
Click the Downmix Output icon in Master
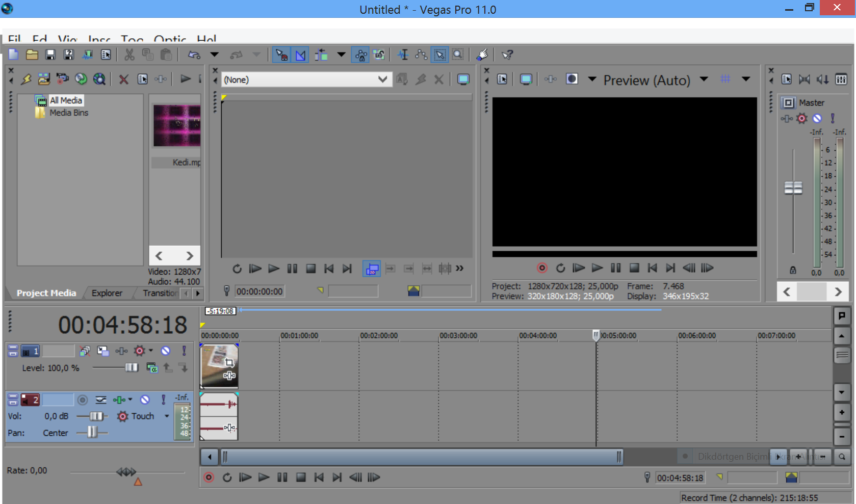tap(804, 79)
